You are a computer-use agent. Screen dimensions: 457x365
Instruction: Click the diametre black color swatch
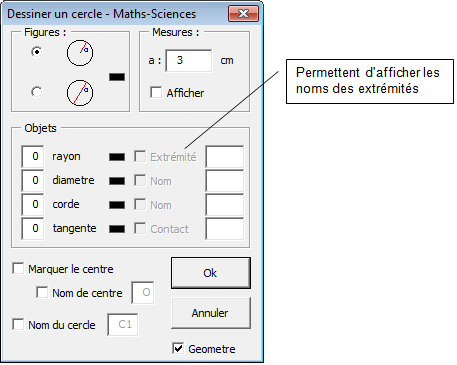tap(117, 181)
